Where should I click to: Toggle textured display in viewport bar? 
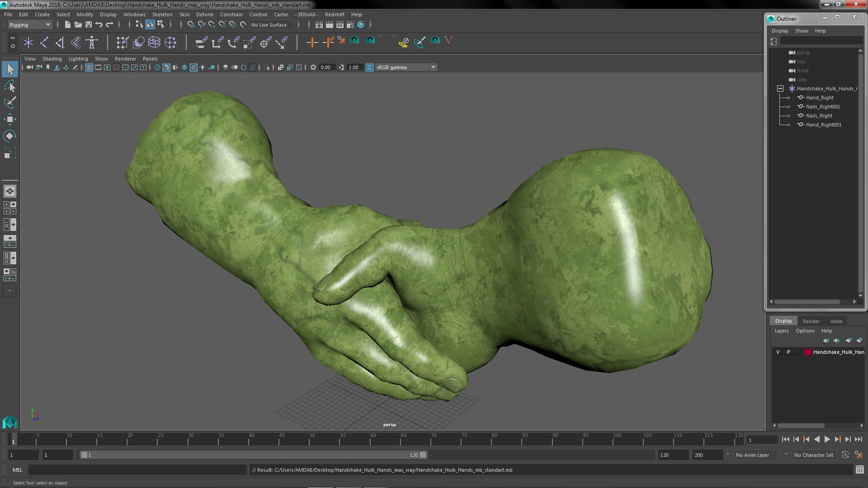(x=193, y=67)
